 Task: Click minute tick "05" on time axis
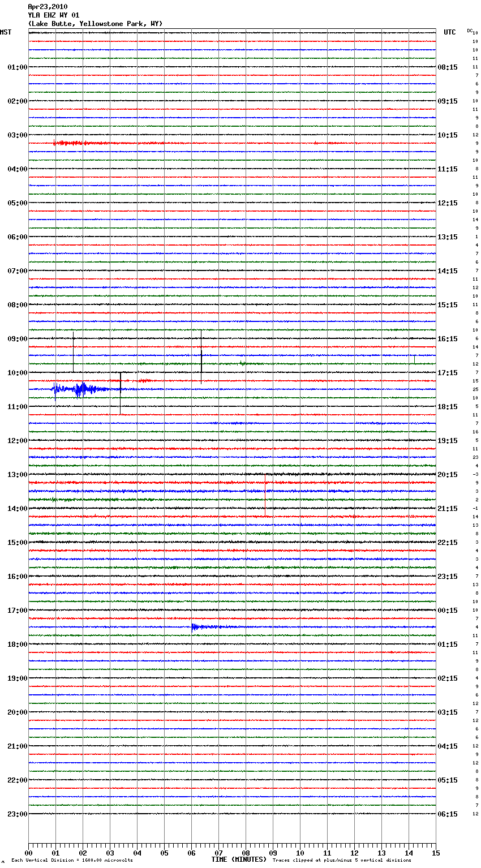tap(164, 853)
